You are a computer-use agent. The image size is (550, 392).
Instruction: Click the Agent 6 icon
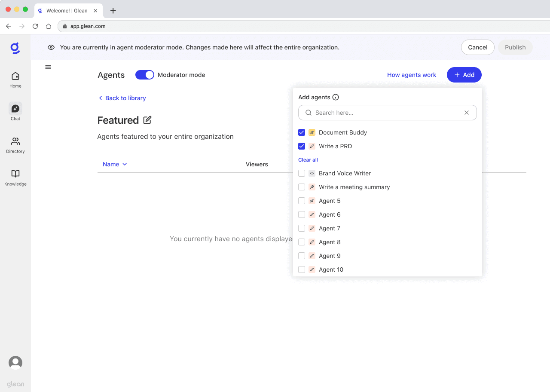pos(312,214)
